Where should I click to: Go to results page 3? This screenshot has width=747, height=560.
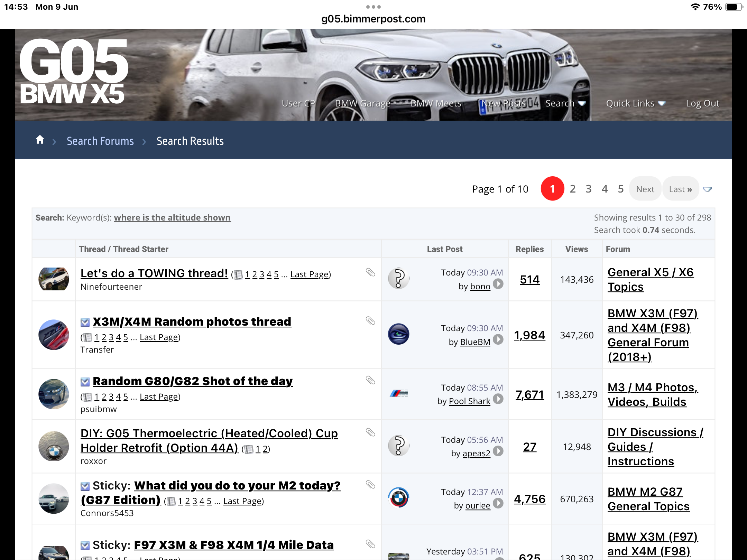coord(589,189)
